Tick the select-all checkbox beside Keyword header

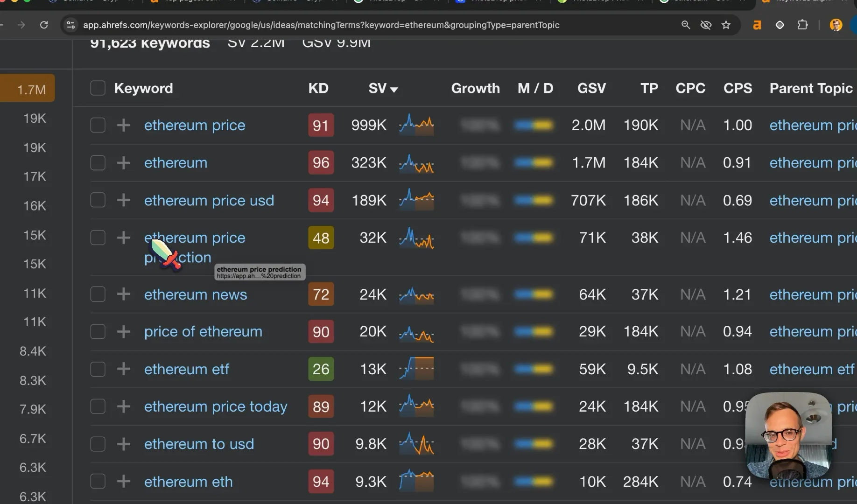point(98,88)
